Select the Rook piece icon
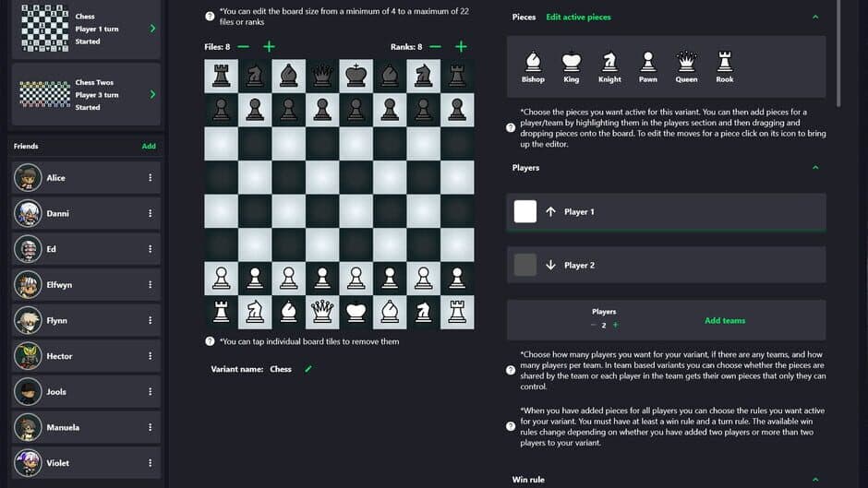Screen dimensions: 868x488 [725, 62]
